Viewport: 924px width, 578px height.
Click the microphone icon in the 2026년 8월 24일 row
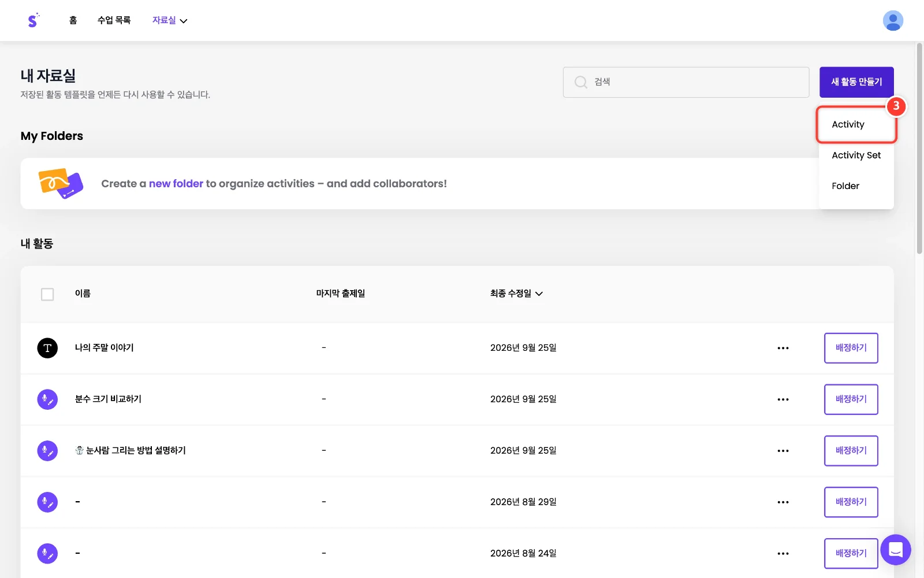(47, 554)
